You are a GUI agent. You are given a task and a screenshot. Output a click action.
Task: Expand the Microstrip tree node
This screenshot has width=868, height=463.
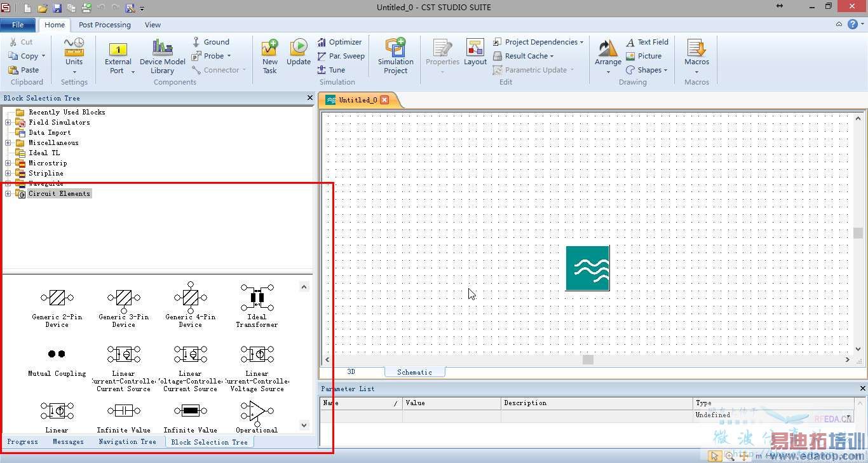tap(8, 163)
